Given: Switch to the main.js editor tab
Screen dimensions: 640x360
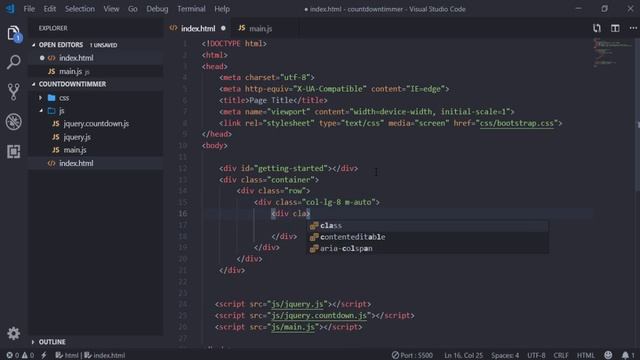Looking at the screenshot, I should [x=260, y=28].
